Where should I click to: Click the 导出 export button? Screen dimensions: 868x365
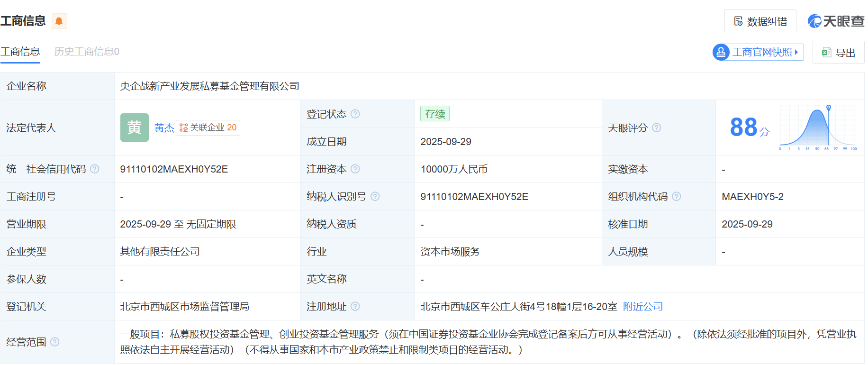[838, 53]
